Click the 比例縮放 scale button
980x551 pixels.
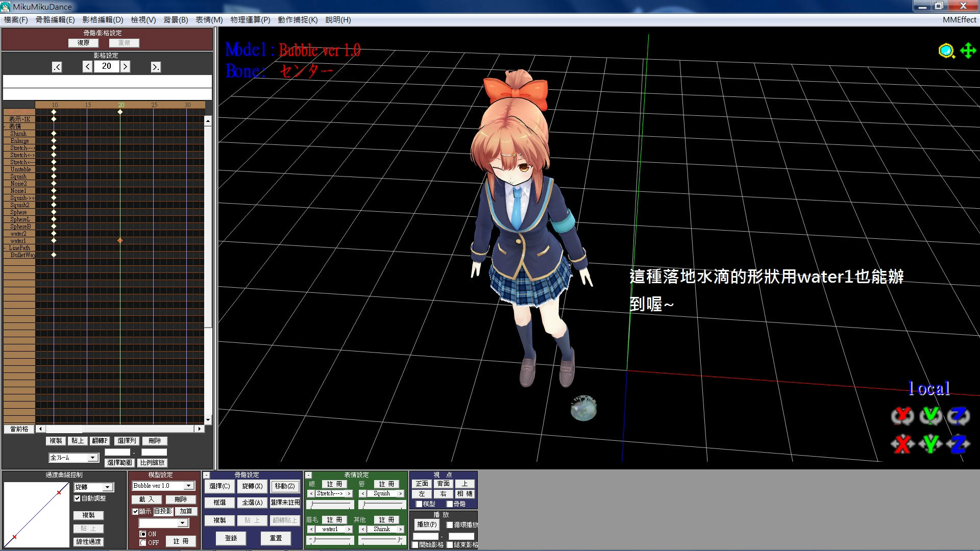point(153,463)
